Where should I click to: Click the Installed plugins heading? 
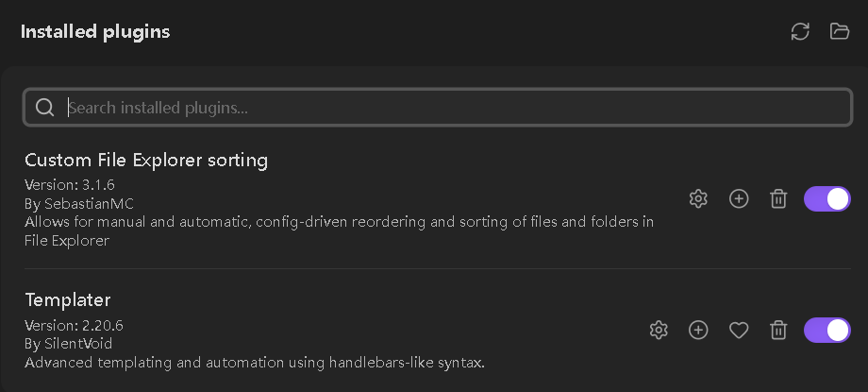click(95, 31)
